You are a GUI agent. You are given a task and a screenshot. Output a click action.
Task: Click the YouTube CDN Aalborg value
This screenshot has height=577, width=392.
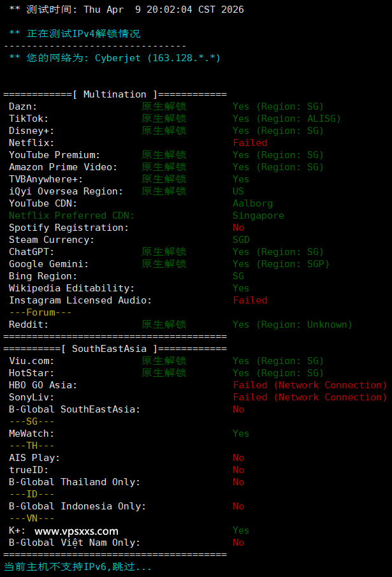tap(252, 203)
